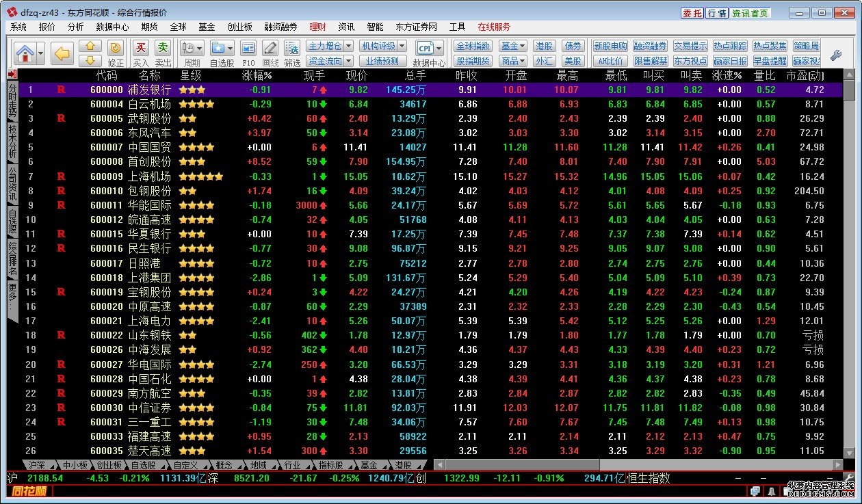Open the red 理财 menu
Image resolution: width=862 pixels, height=504 pixels.
click(x=318, y=27)
